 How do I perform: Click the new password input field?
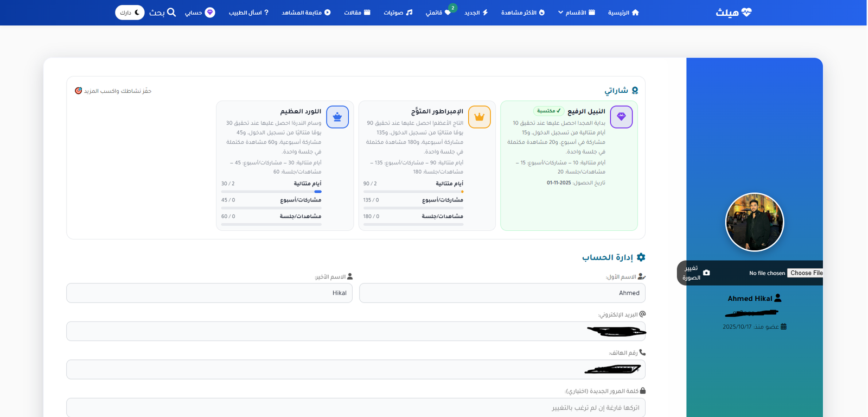[x=355, y=407]
